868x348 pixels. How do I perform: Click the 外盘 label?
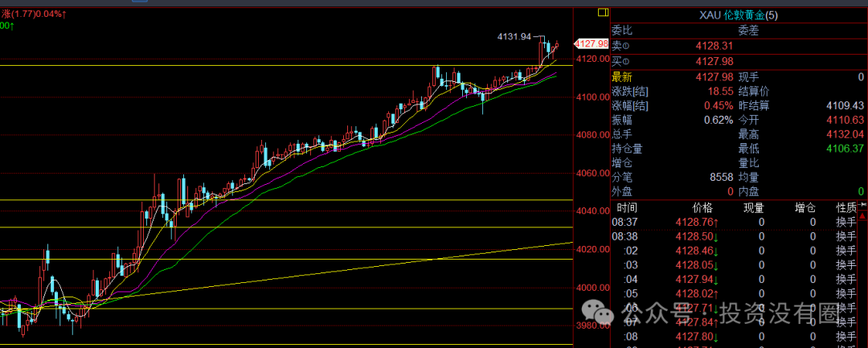[621, 191]
